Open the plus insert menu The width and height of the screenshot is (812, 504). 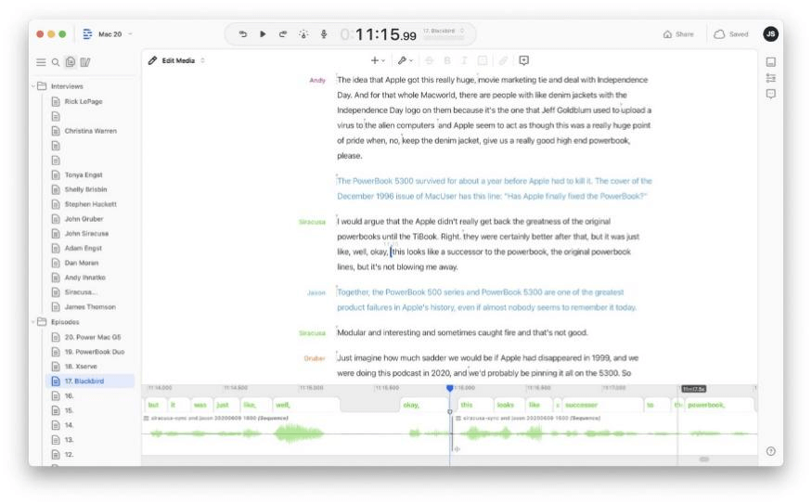pos(378,60)
